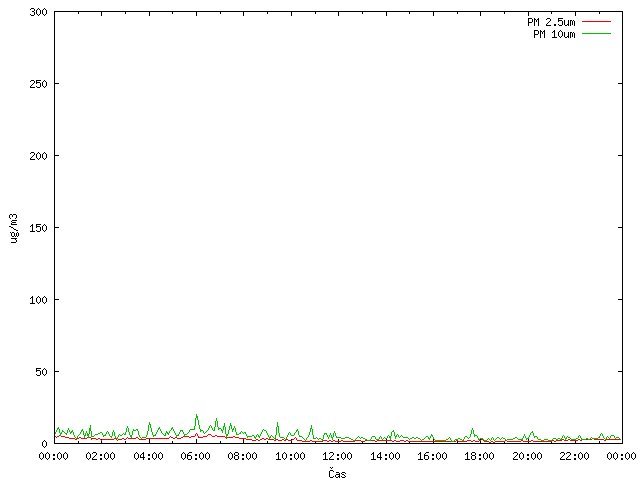This screenshot has height=480, width=640.
Task: Click the y-axis value 100
Action: point(38,300)
